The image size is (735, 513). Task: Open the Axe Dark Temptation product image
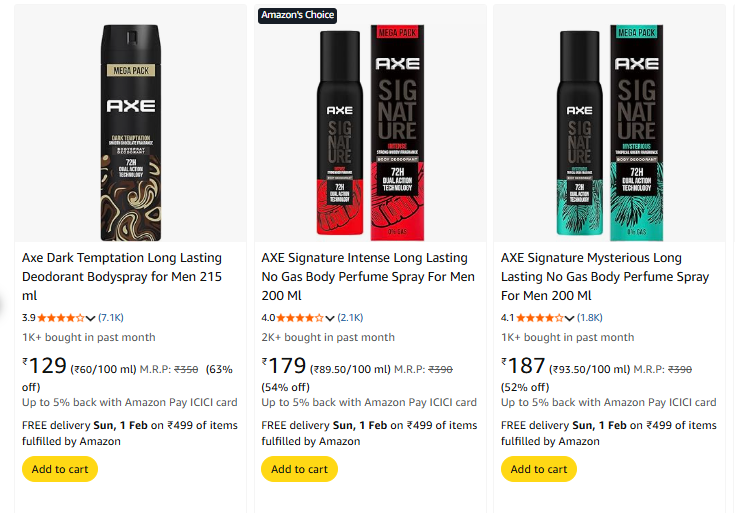pos(130,125)
